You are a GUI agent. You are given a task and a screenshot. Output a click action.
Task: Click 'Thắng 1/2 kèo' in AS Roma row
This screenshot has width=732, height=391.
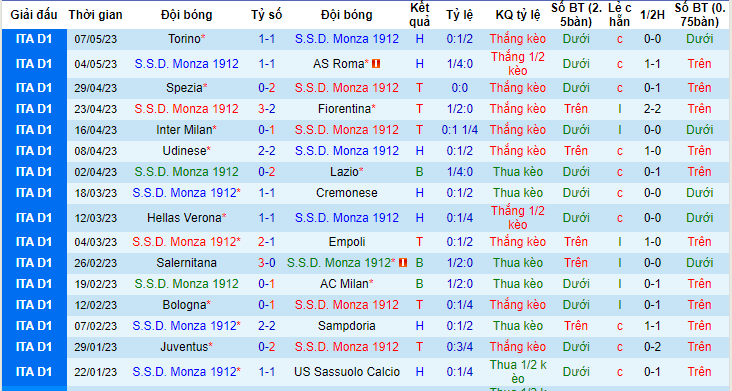pyautogui.click(x=518, y=63)
